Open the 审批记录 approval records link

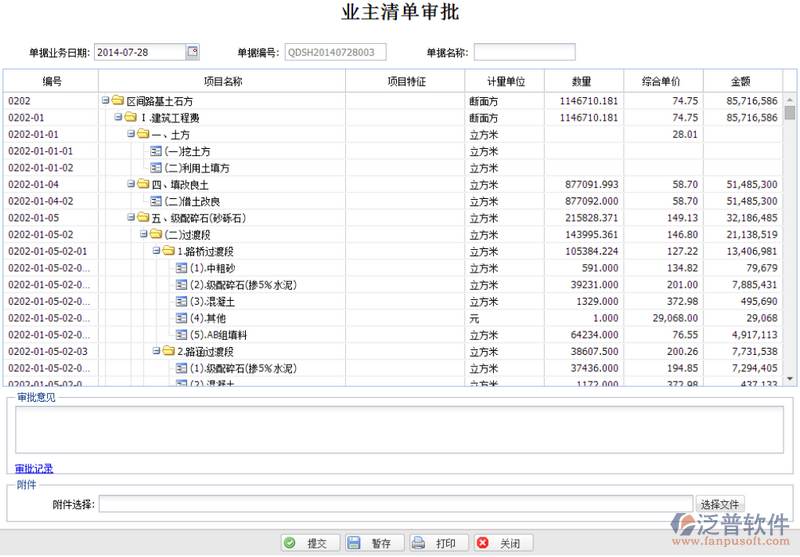click(34, 468)
